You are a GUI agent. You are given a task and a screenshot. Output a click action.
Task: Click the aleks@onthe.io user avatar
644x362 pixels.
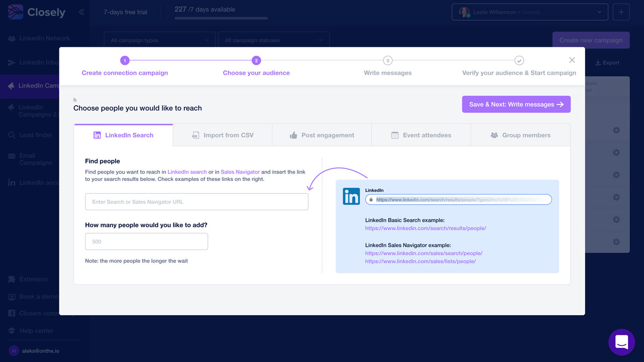14,350
